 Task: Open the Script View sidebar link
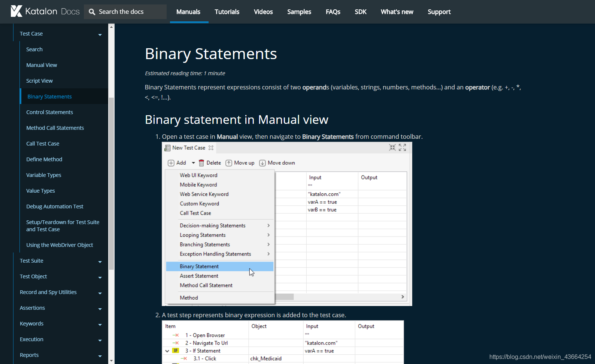[x=39, y=81]
